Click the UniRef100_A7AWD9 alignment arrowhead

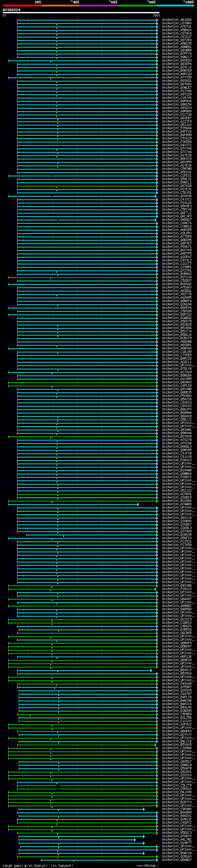point(138,504)
